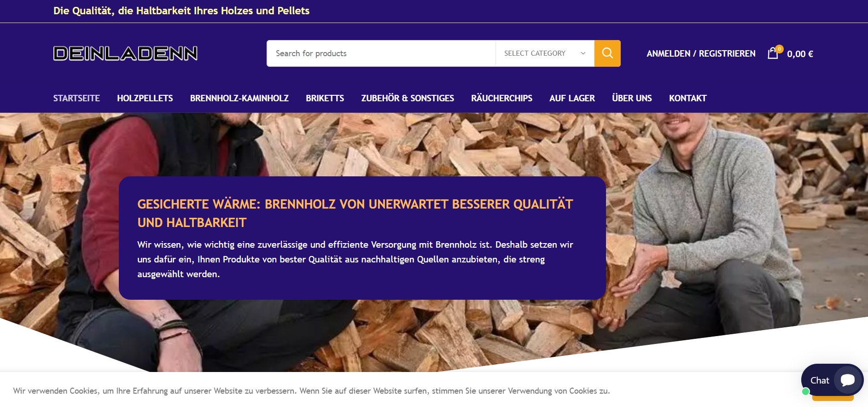View cart total 0,00 €
The width and height of the screenshot is (868, 407).
800,54
